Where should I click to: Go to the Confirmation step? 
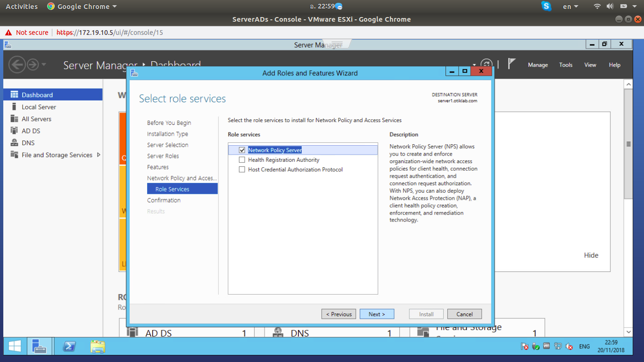pos(164,200)
